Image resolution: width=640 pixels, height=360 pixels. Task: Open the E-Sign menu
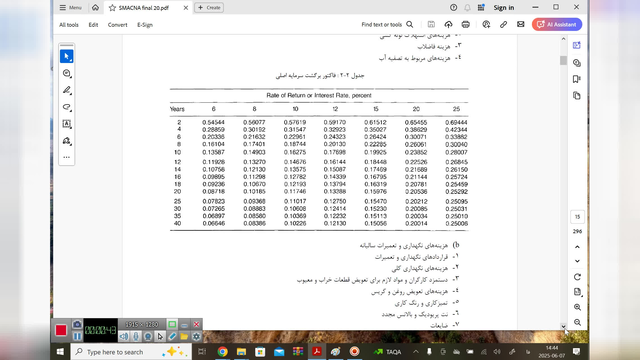pos(145,25)
